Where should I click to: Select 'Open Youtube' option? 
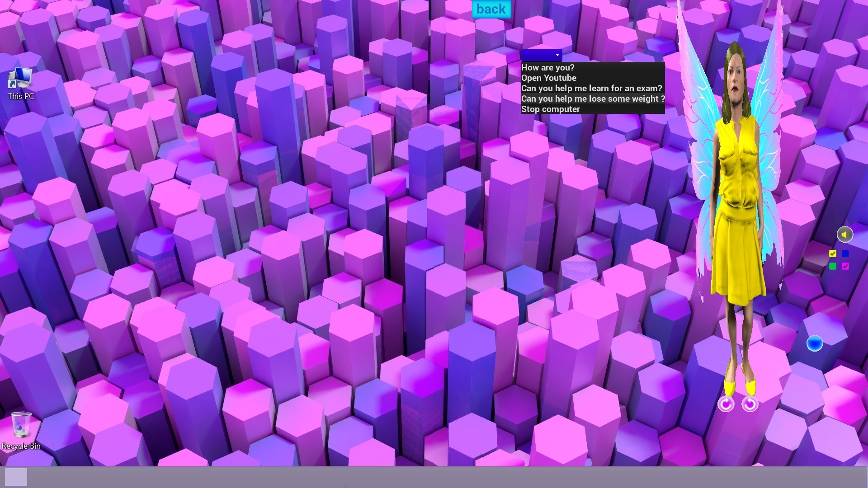tap(549, 78)
